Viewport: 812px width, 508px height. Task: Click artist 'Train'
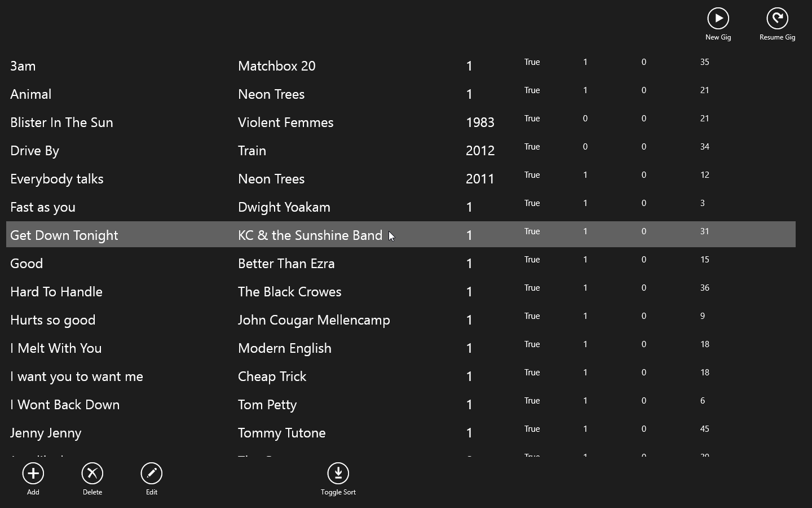(x=252, y=151)
